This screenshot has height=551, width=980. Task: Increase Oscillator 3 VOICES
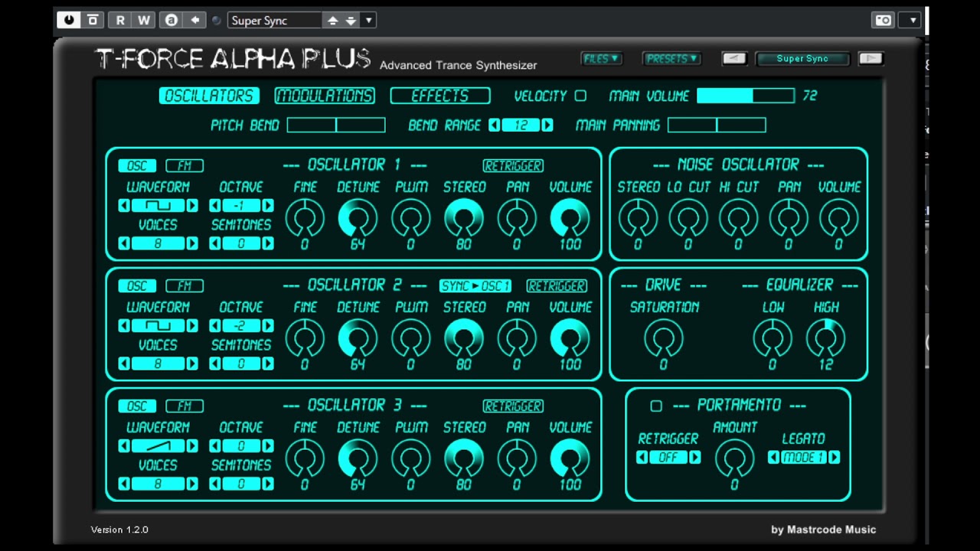192,484
